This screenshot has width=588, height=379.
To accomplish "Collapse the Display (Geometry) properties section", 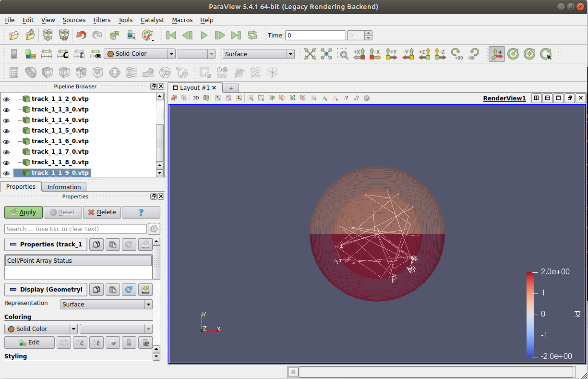I will coord(46,290).
